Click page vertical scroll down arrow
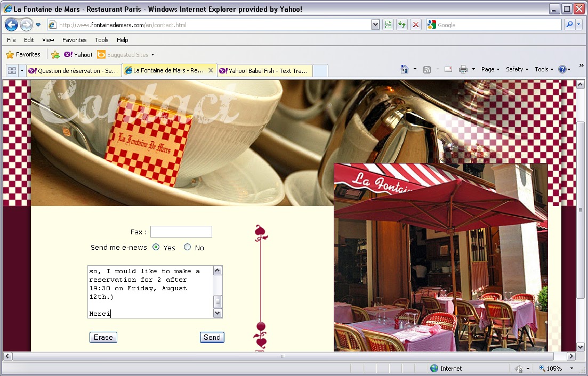 pyautogui.click(x=580, y=347)
